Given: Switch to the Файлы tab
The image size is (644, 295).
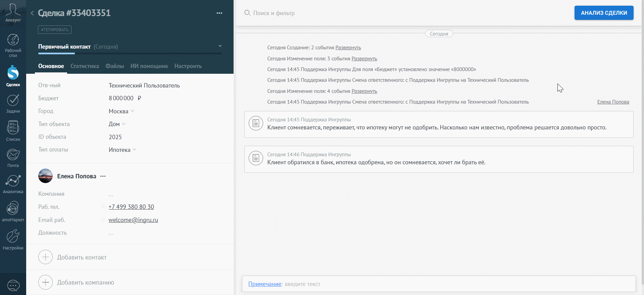Looking at the screenshot, I should (x=115, y=66).
